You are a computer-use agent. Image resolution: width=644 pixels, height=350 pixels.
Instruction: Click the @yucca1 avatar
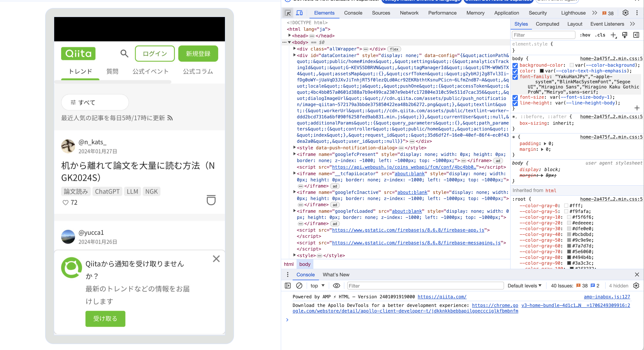68,237
